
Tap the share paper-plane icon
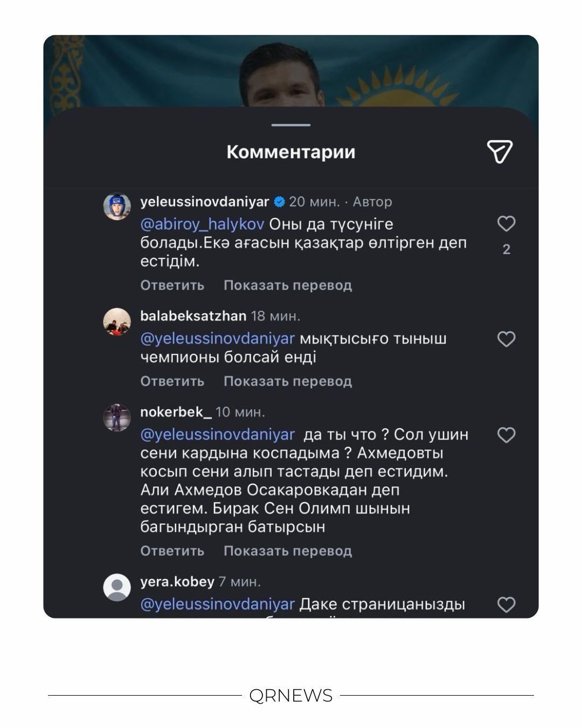500,152
